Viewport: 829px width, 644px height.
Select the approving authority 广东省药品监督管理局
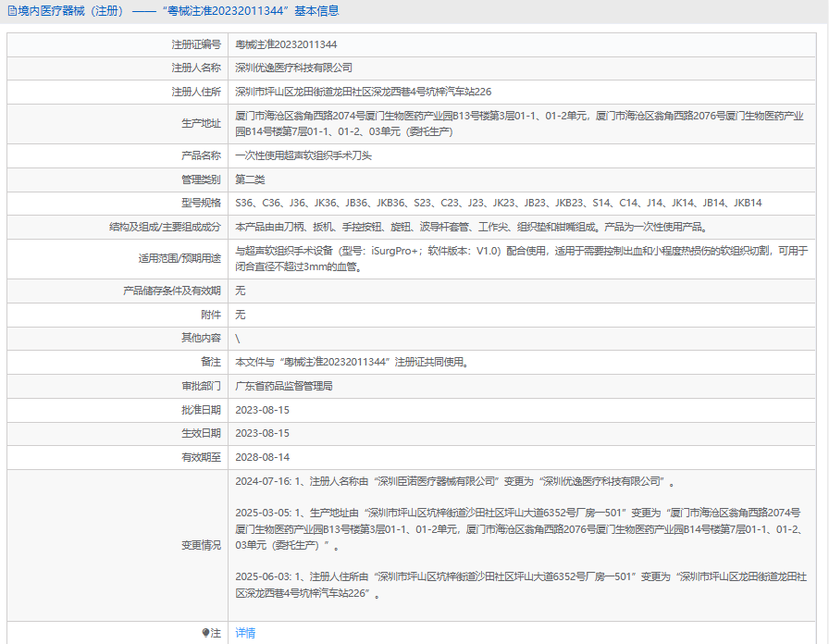click(284, 386)
